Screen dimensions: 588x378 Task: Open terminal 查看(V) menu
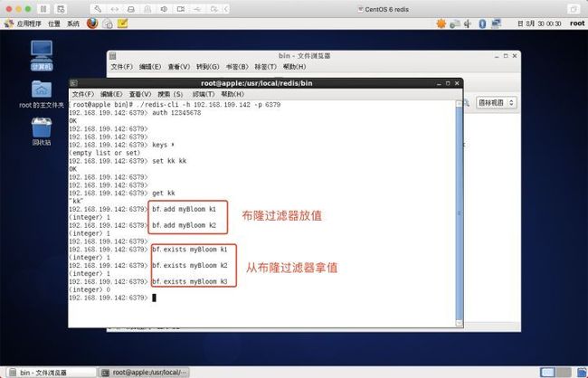(140, 94)
